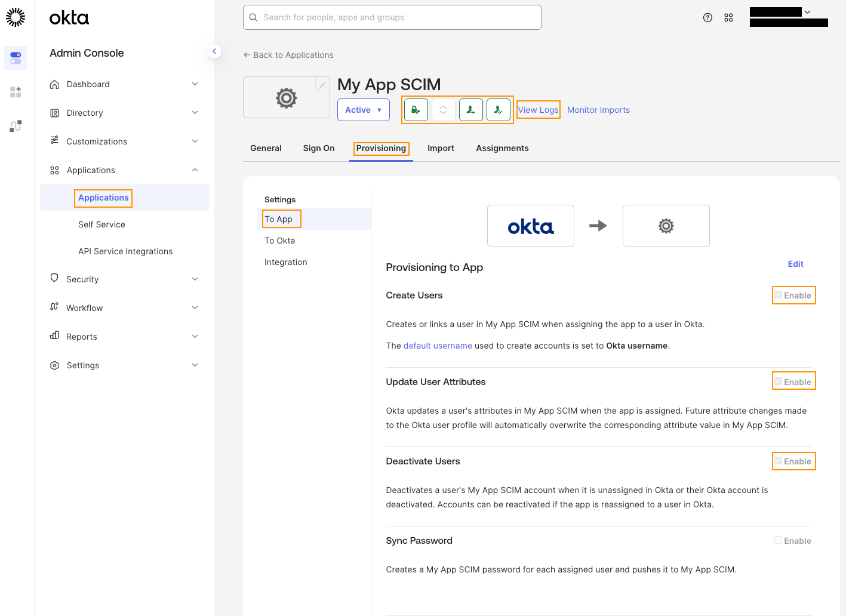Toggle the Sync Password Enable checkbox
The width and height of the screenshot is (846, 616).
779,540
